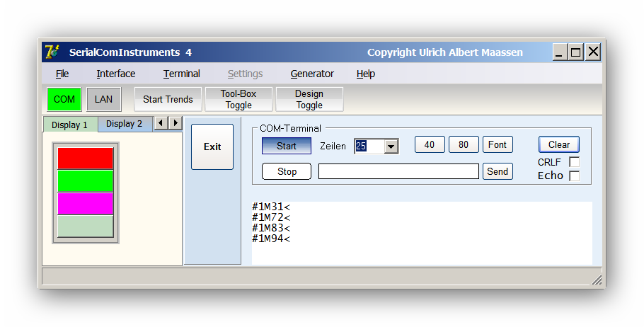This screenshot has width=644, height=327.
Task: Set terminal width to 80 columns
Action: tap(464, 144)
